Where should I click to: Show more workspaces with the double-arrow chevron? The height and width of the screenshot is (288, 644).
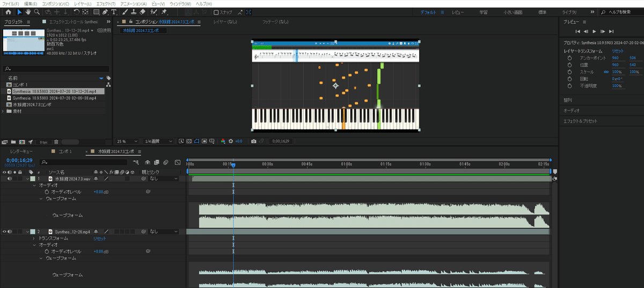point(592,12)
